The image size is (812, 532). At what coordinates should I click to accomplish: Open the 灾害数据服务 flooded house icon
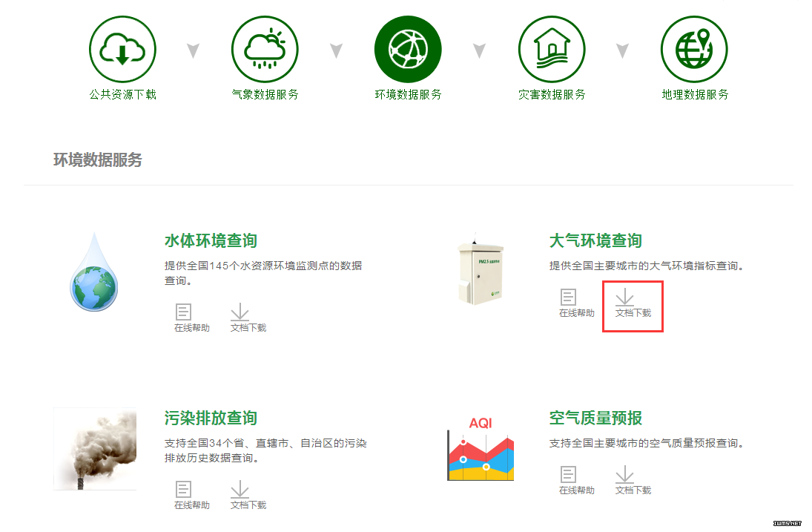552,49
